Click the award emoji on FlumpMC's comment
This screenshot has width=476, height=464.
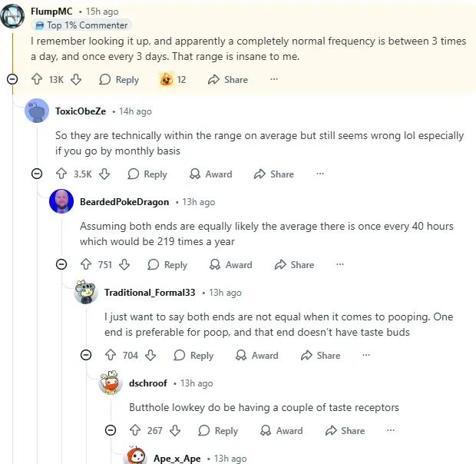[166, 79]
